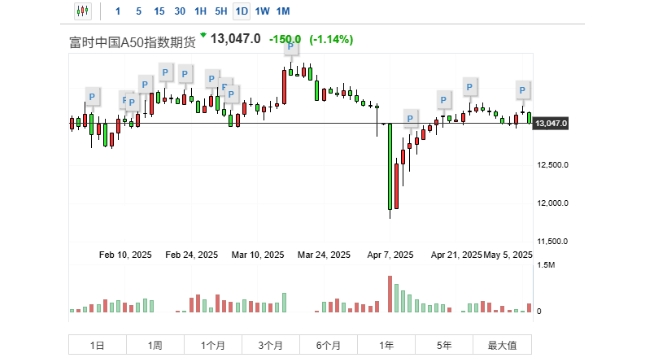Click the green down triangle beside the price
This screenshot has height=363, width=645.
pyautogui.click(x=203, y=35)
